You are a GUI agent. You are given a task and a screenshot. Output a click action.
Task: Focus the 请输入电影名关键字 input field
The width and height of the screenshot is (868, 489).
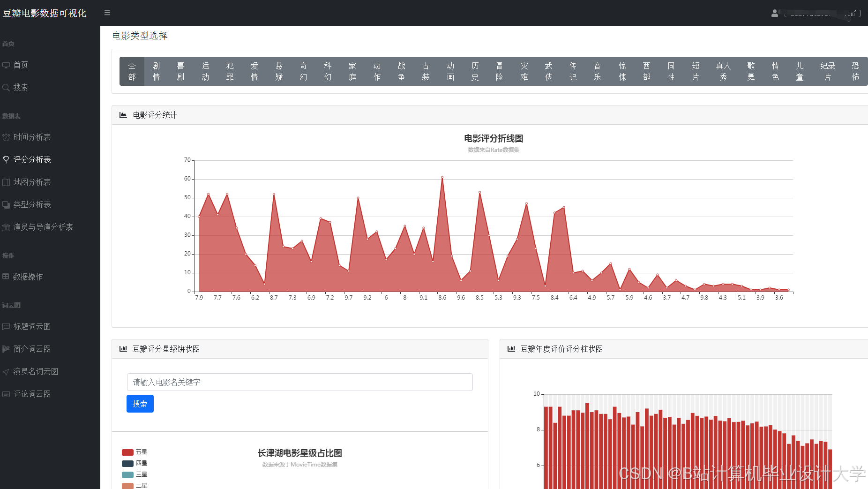300,382
